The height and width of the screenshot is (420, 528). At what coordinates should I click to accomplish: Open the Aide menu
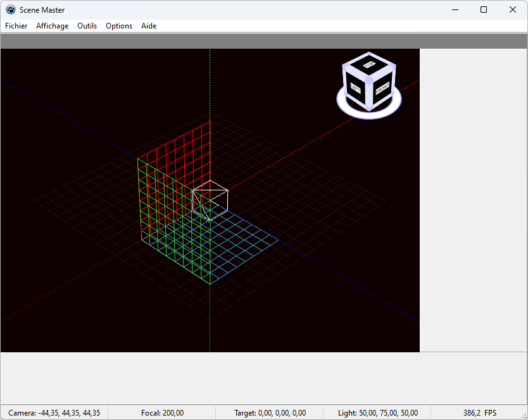pyautogui.click(x=149, y=26)
